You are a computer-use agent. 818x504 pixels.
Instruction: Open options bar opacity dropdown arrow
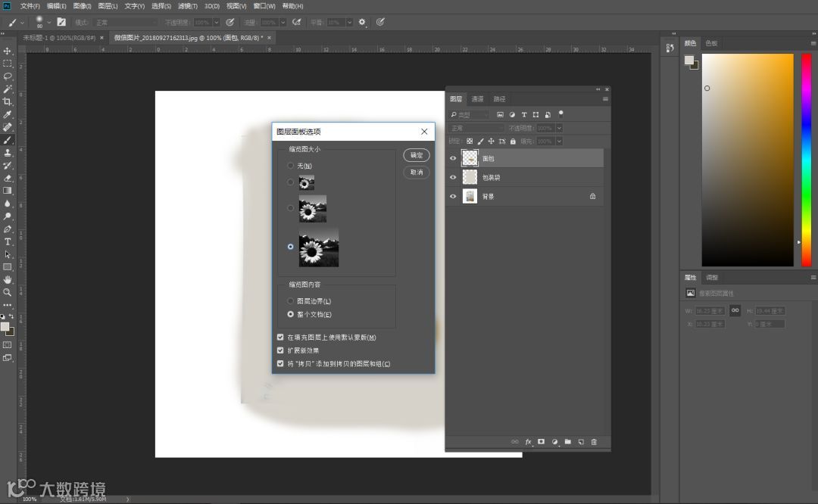[x=216, y=23]
